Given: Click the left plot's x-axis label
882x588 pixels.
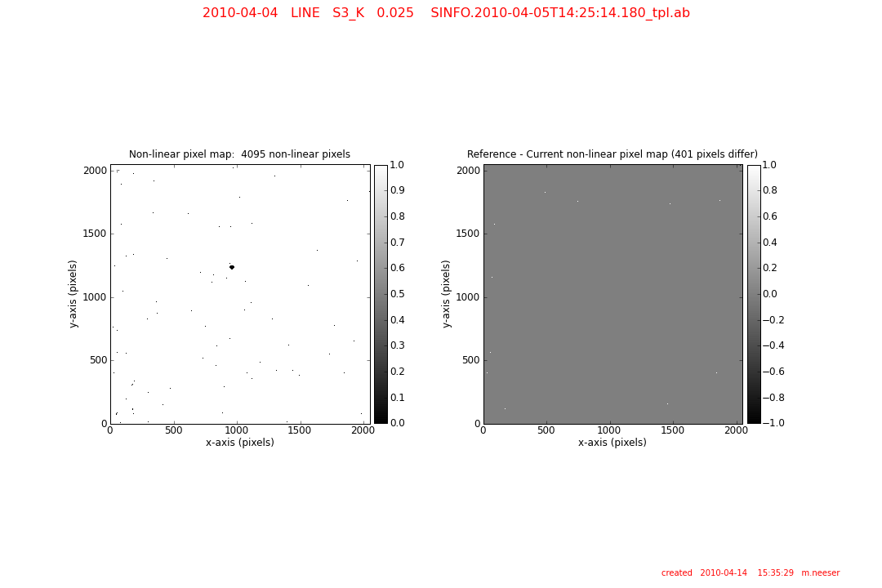Looking at the screenshot, I should click(239, 443).
